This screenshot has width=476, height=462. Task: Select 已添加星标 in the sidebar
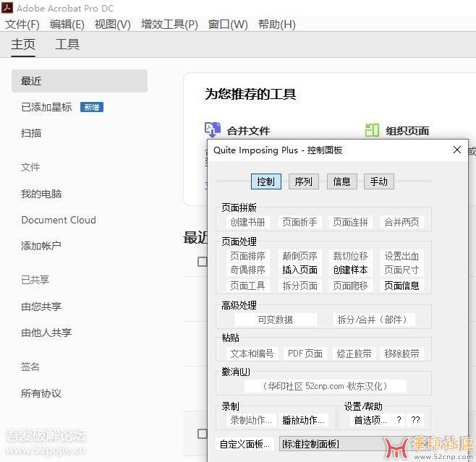[46, 107]
